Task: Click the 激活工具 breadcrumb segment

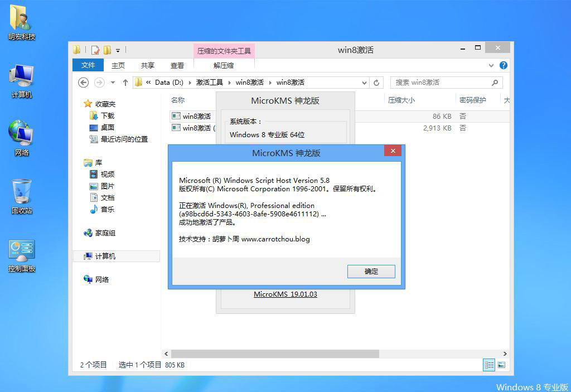Action: pos(210,83)
